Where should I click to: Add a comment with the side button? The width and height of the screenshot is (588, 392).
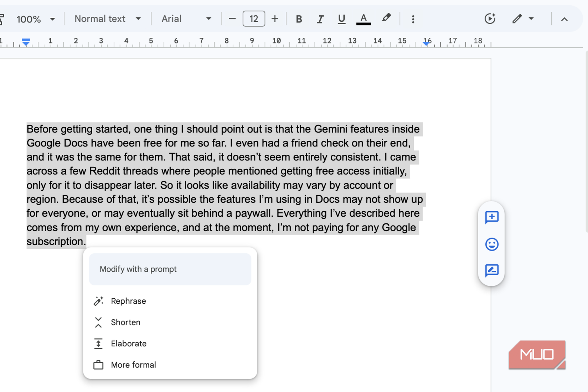click(x=492, y=217)
